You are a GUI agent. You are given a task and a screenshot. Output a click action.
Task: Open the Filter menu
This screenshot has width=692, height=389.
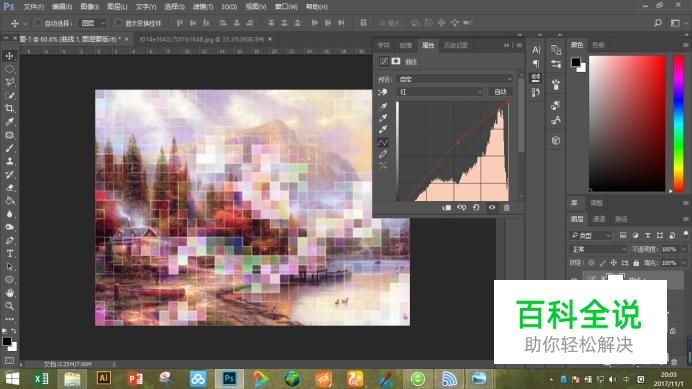[x=203, y=7]
